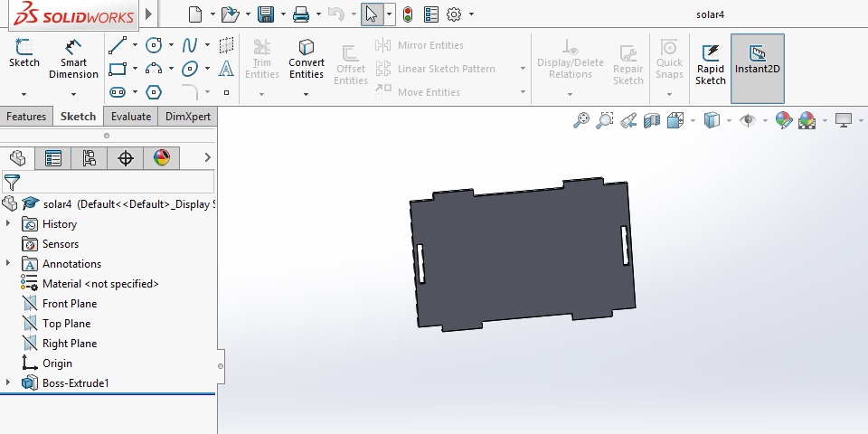
Task: Select the Sensors tree item
Action: [61, 243]
